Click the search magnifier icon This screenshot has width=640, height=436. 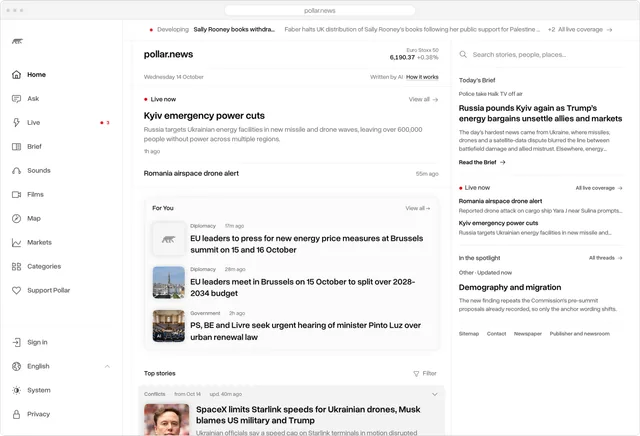[x=463, y=54]
